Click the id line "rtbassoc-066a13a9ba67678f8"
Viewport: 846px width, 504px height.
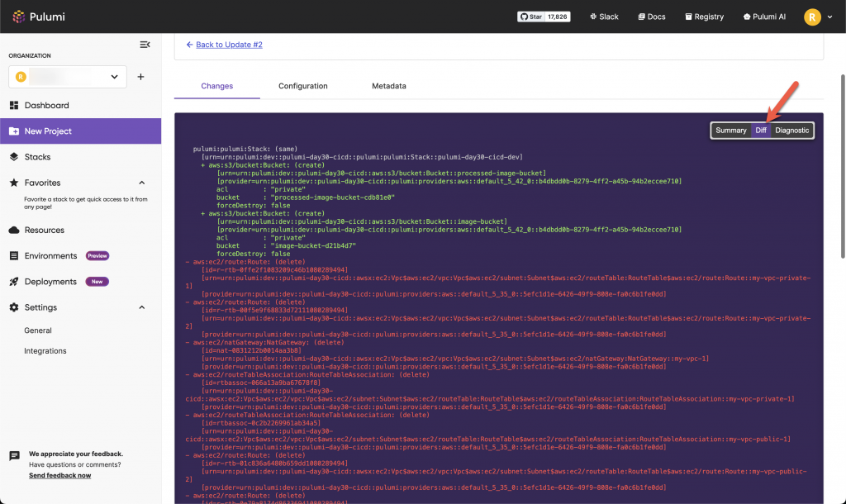pyautogui.click(x=260, y=383)
